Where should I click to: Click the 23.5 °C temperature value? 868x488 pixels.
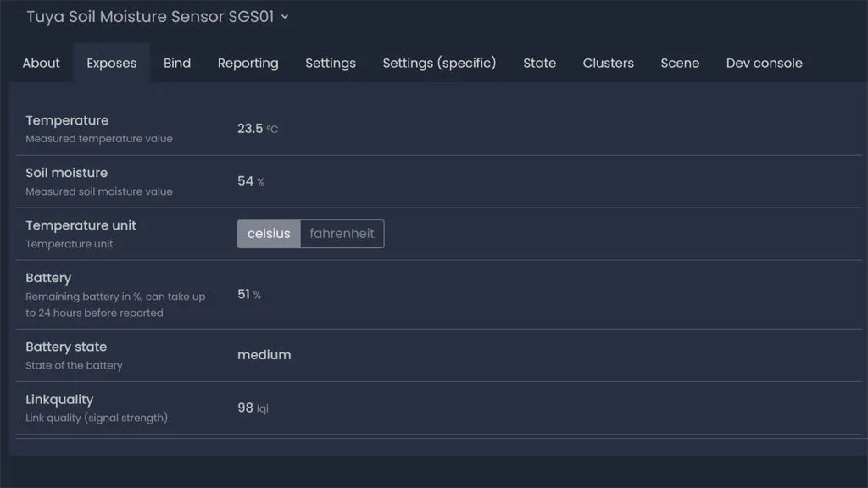pyautogui.click(x=258, y=129)
